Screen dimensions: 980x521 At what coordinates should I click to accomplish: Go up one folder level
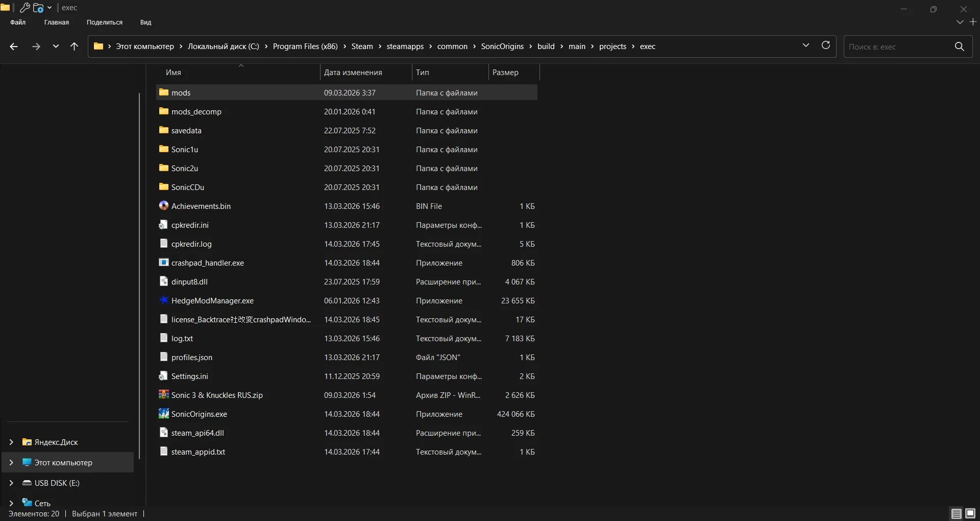click(x=74, y=46)
